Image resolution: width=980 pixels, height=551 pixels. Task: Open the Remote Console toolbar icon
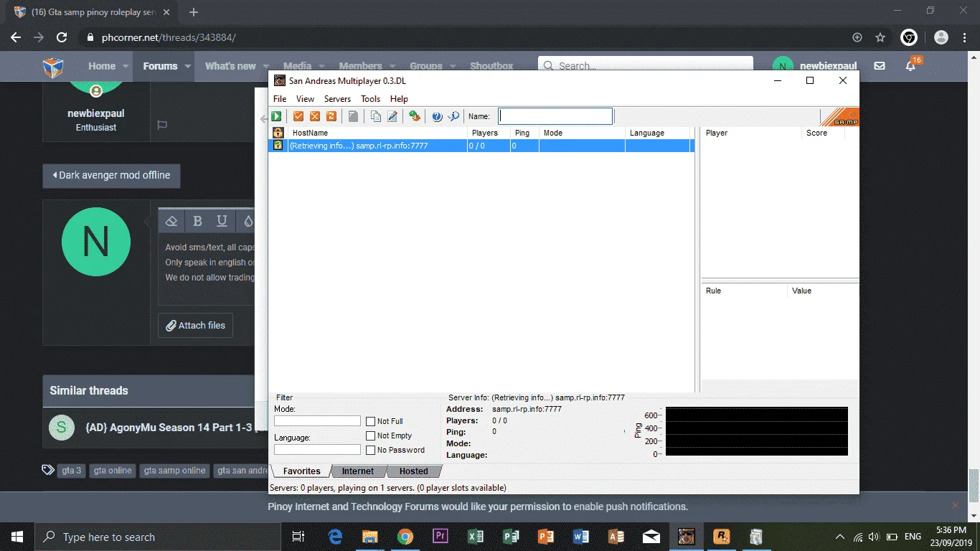(414, 116)
